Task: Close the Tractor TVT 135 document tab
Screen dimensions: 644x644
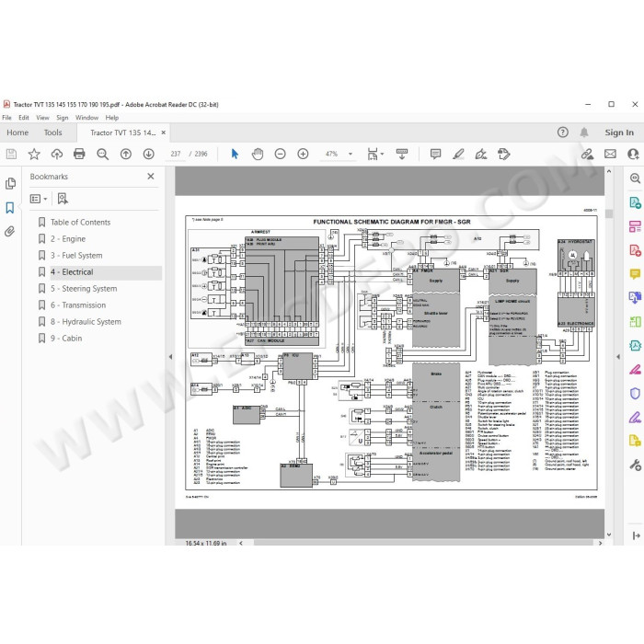Action: click(x=164, y=132)
